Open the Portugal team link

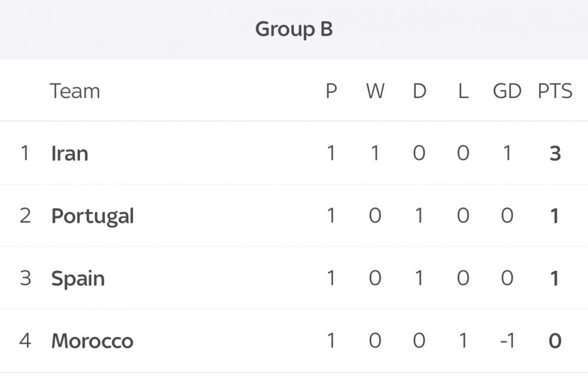tap(93, 216)
